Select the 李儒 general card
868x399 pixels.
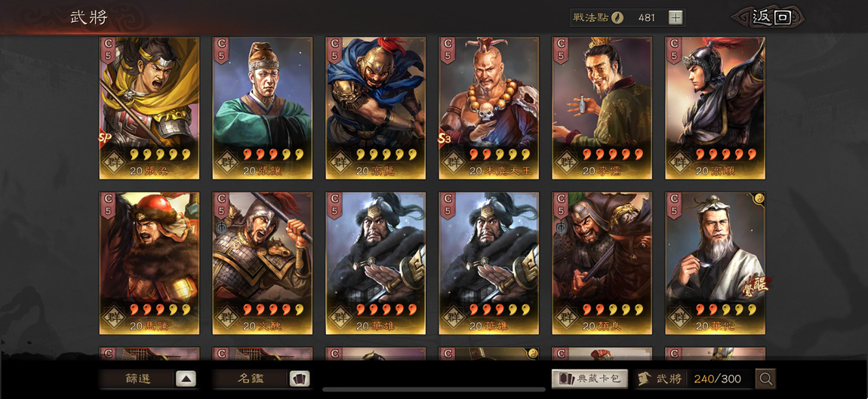[x=602, y=108]
